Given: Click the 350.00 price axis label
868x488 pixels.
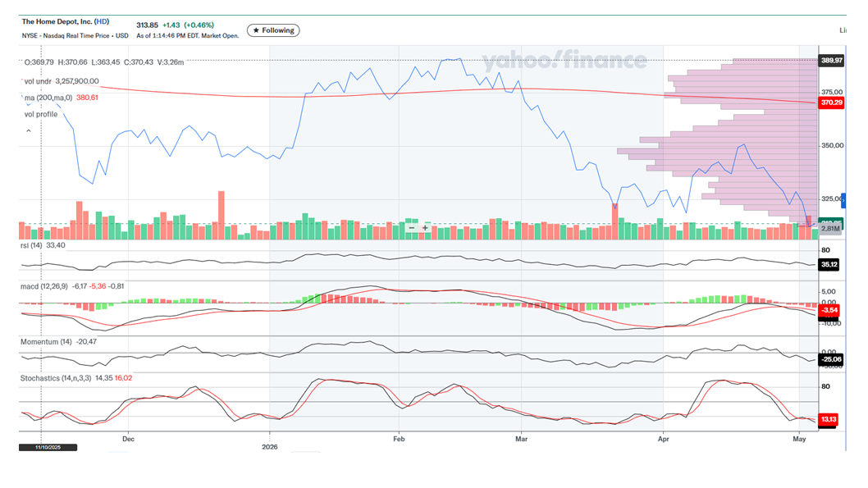Looking at the screenshot, I should tap(833, 145).
